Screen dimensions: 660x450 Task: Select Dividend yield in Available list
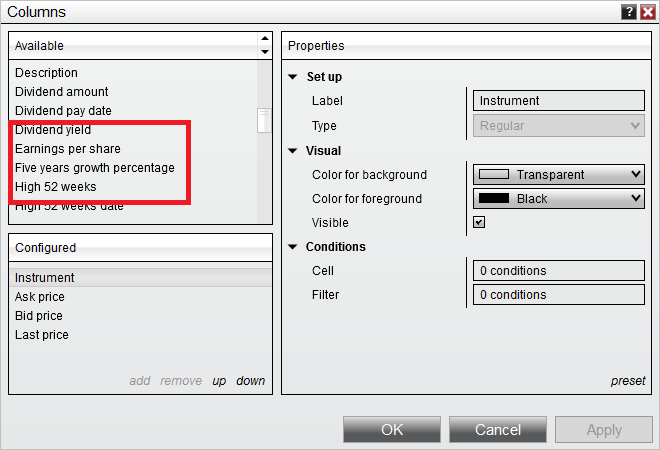click(53, 130)
